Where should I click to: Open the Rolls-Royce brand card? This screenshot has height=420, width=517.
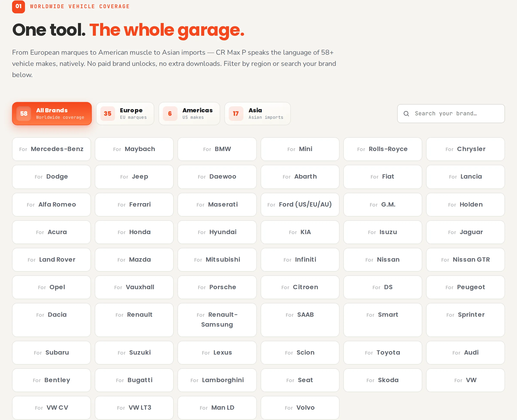click(383, 149)
